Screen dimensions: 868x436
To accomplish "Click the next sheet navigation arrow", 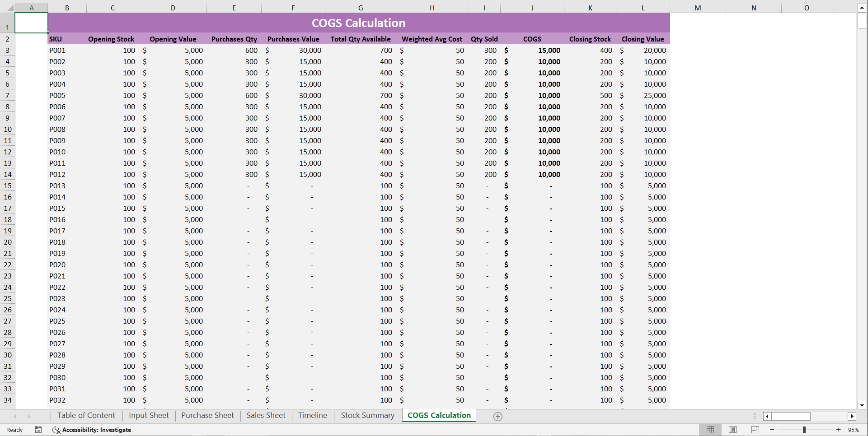I will pyautogui.click(x=29, y=416).
